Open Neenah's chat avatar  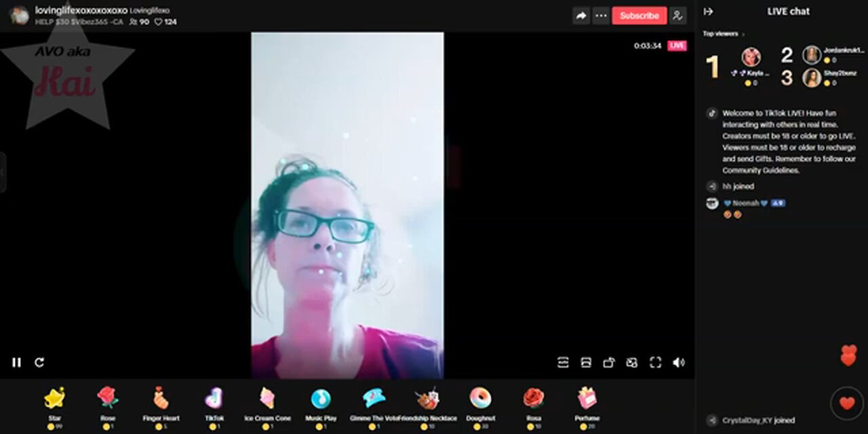(712, 203)
